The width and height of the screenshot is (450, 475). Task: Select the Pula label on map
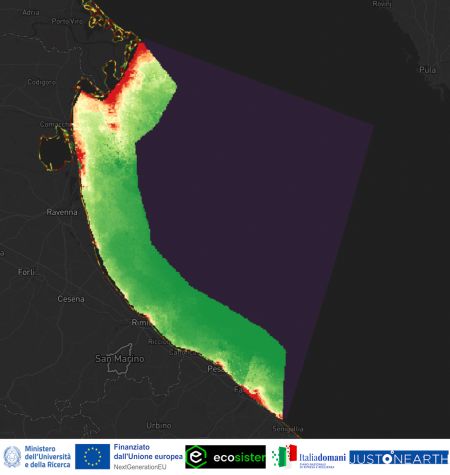coord(427,70)
